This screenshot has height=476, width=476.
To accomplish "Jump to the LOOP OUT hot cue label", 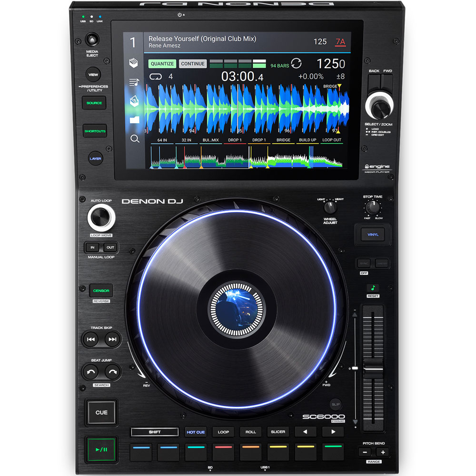I will pyautogui.click(x=331, y=140).
